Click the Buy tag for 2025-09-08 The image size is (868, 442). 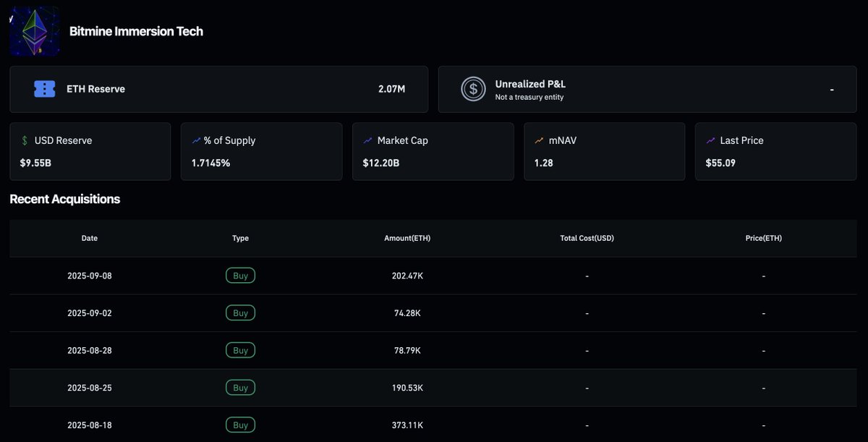pyautogui.click(x=240, y=275)
